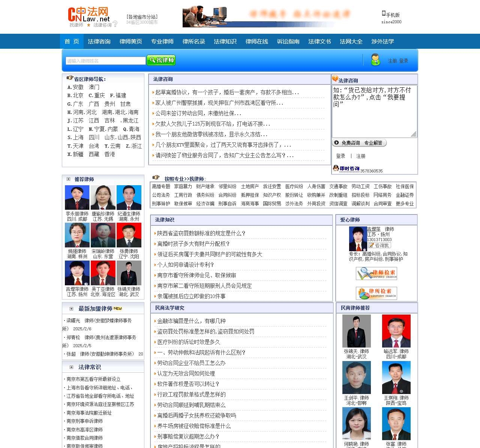Open 纪道生律师's photo thumbnail
480x448 pixels.
(129, 198)
